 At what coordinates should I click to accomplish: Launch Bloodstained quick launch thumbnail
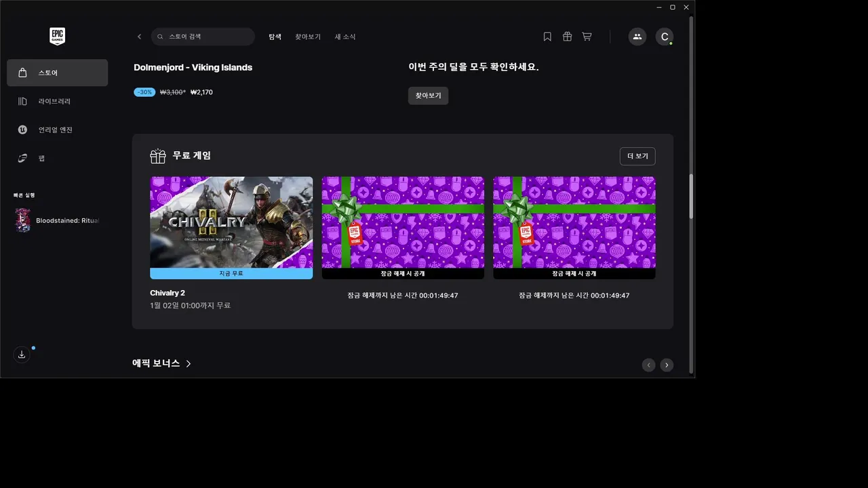coord(22,220)
